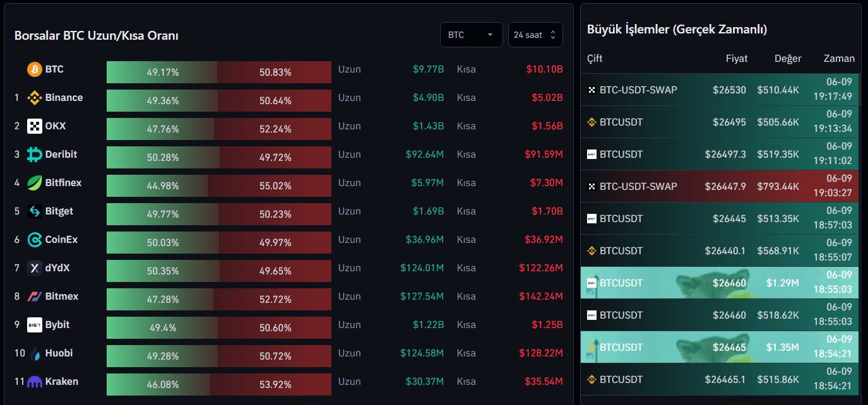868x405 pixels.
Task: Click the Deribit long value $92.64M
Action: (425, 155)
